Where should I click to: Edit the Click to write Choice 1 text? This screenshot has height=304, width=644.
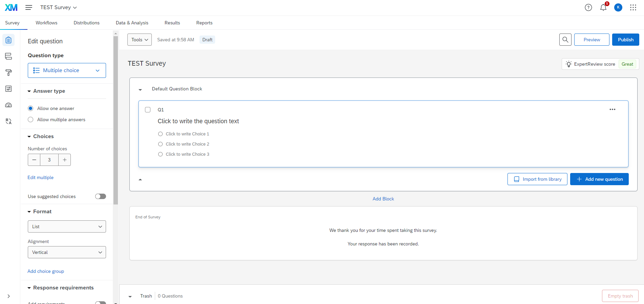187,134
